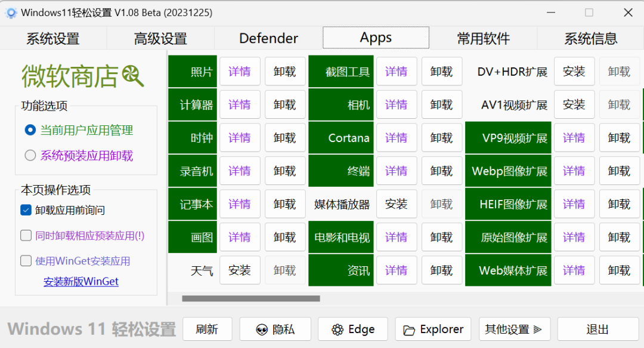Open Explorer settings button
This screenshot has width=644, height=348.
pyautogui.click(x=434, y=329)
